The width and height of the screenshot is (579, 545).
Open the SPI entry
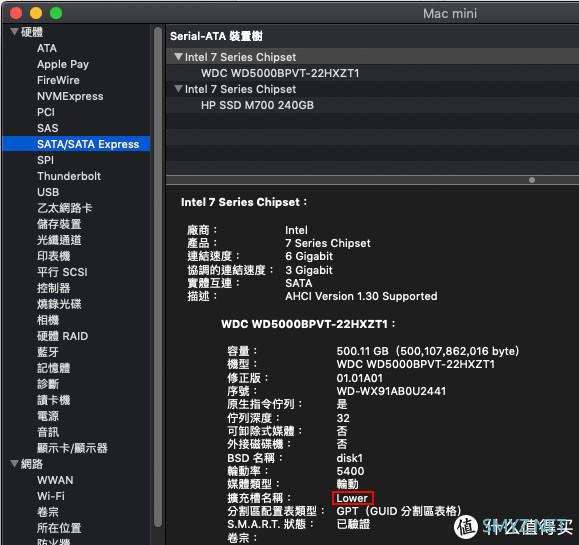click(45, 160)
